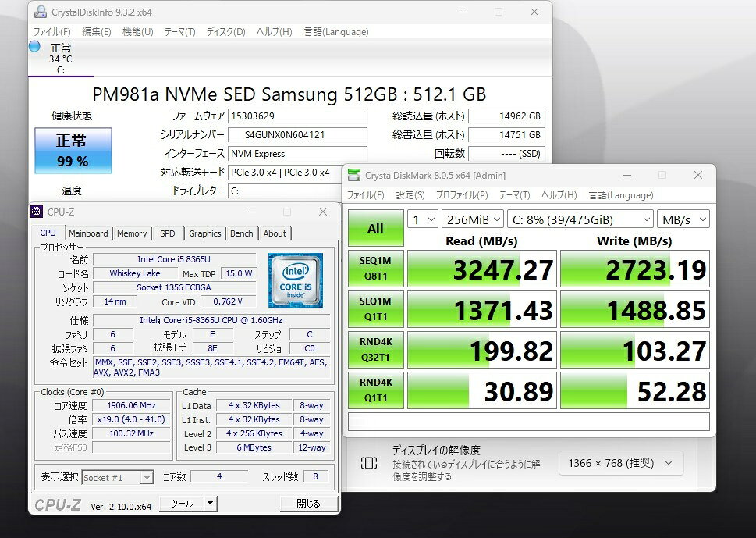Viewport: 756px width, 538px height.
Task: Click the blue disk health status orb
Action: click(34, 46)
